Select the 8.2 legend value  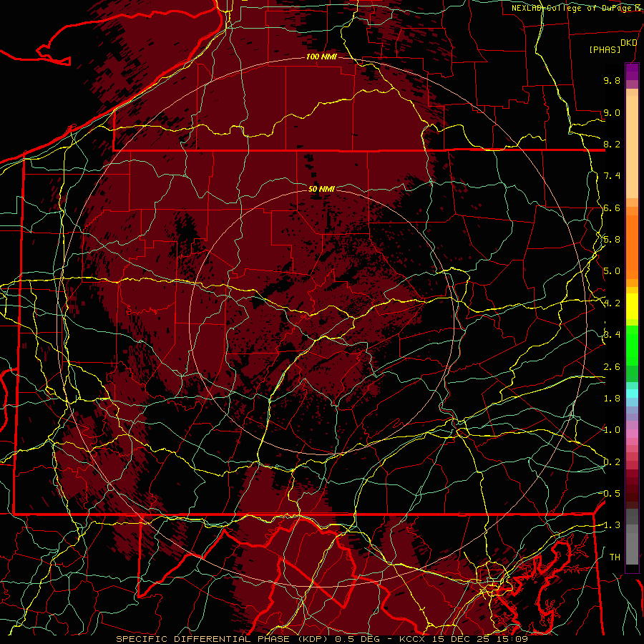612,144
